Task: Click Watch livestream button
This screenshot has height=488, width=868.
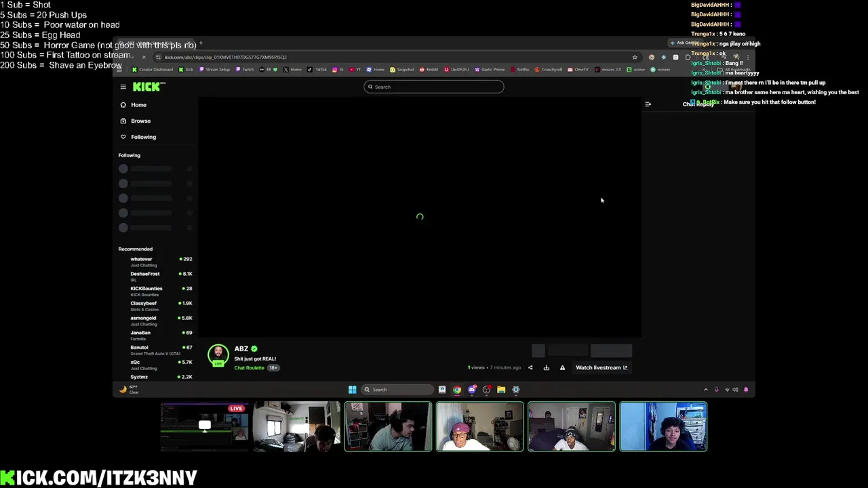Action: (x=601, y=367)
